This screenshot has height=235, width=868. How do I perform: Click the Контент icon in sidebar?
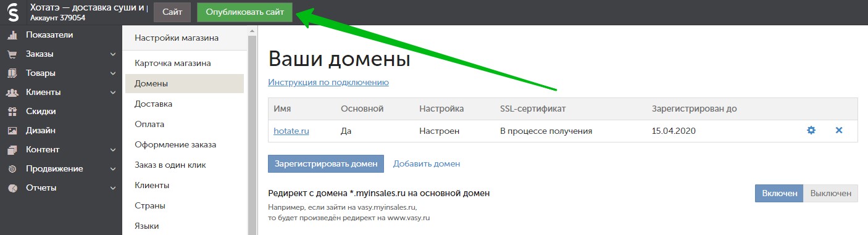[12, 150]
